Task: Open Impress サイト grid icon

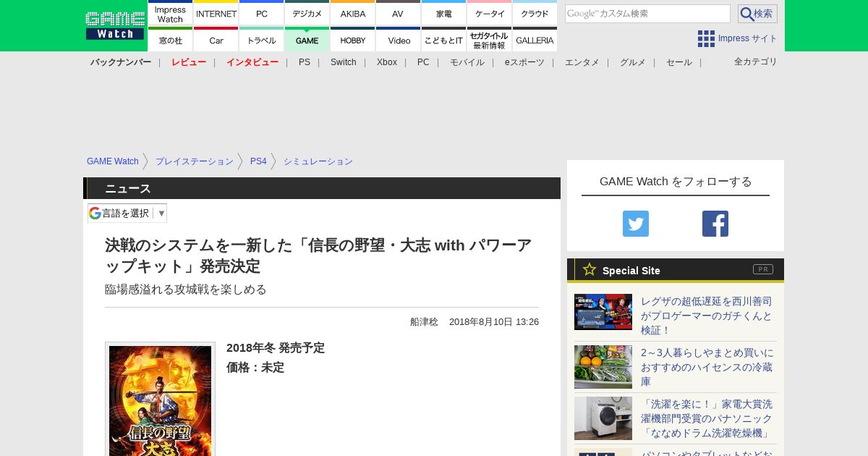Action: click(706, 38)
